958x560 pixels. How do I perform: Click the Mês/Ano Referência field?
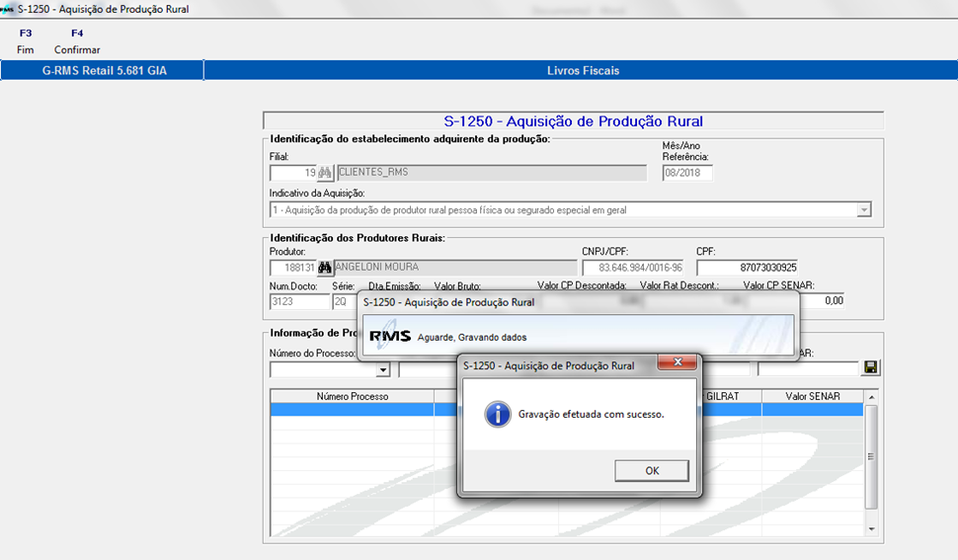(x=687, y=173)
